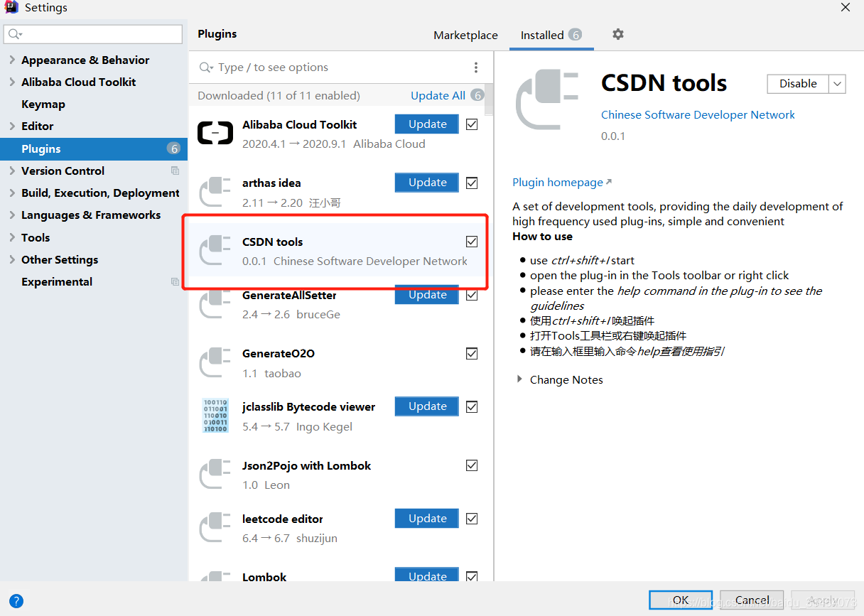
Task: Expand Appearance & Behavior settings group
Action: tap(12, 60)
